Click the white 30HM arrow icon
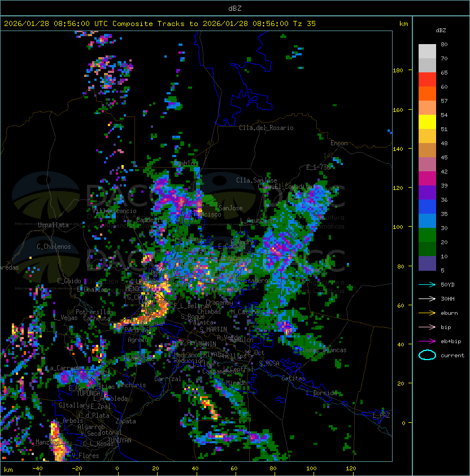This screenshot has width=470, height=476. click(x=427, y=298)
